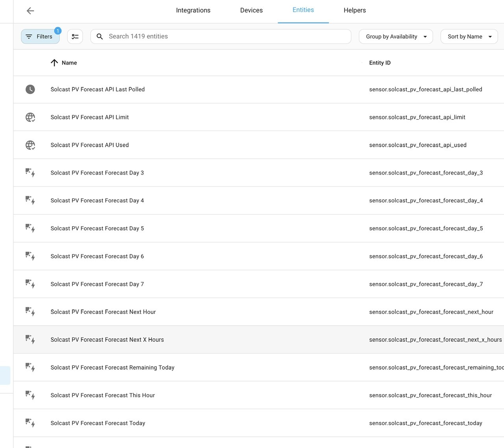Open Solcast PV Forecast Forecast Day 5

(97, 229)
